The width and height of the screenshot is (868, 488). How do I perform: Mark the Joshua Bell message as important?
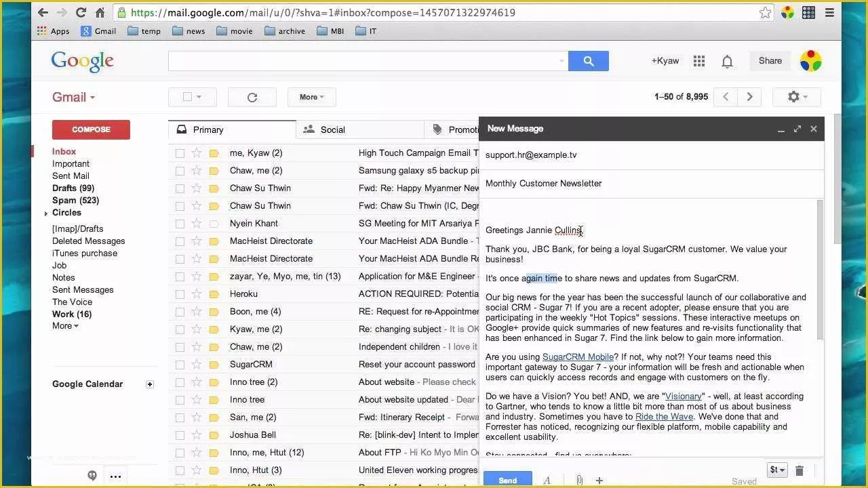(214, 434)
